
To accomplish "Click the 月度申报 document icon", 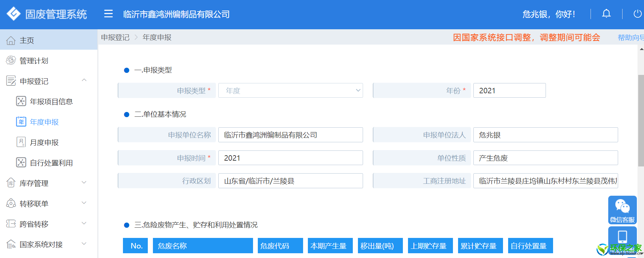I will [21, 142].
